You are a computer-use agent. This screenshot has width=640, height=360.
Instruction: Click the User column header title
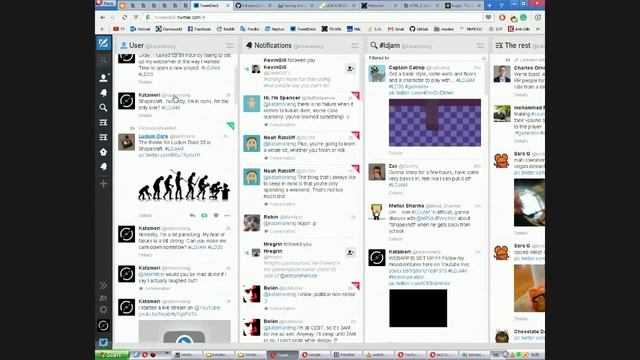click(136, 45)
